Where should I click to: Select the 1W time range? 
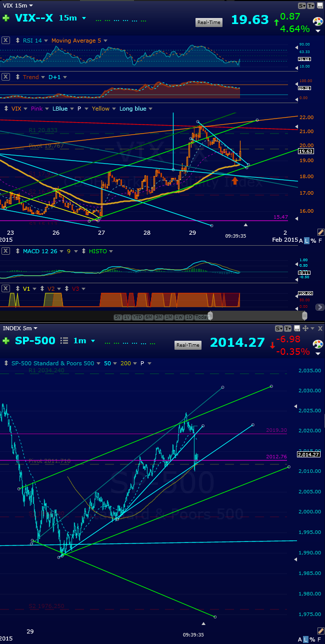(x=179, y=317)
